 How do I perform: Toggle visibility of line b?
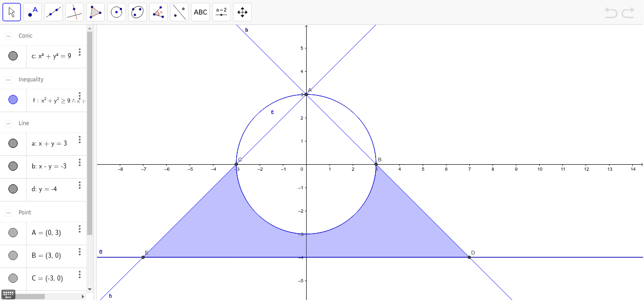[13, 166]
